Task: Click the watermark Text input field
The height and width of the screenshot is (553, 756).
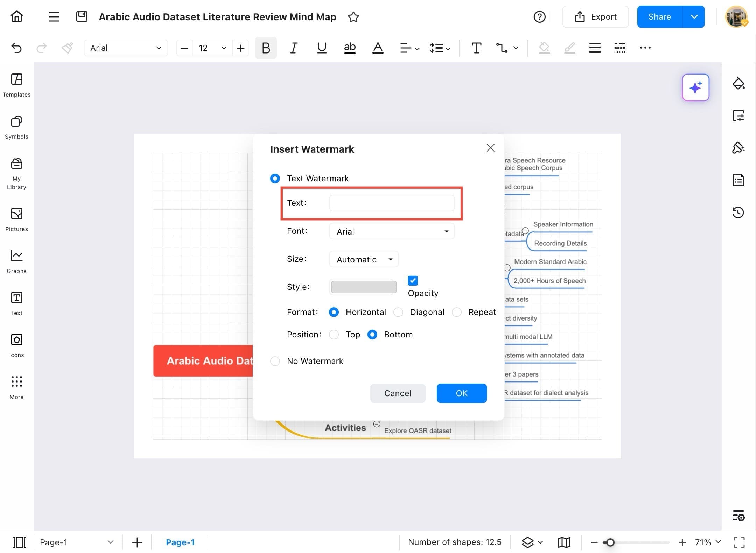Action: point(392,203)
